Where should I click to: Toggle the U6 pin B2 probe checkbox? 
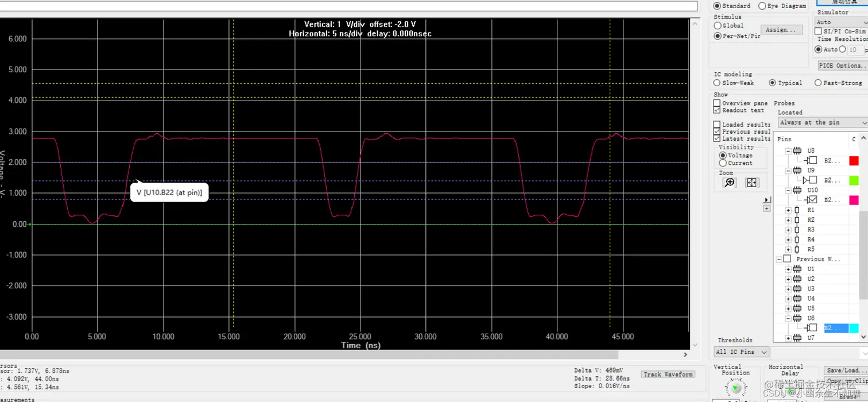(813, 328)
